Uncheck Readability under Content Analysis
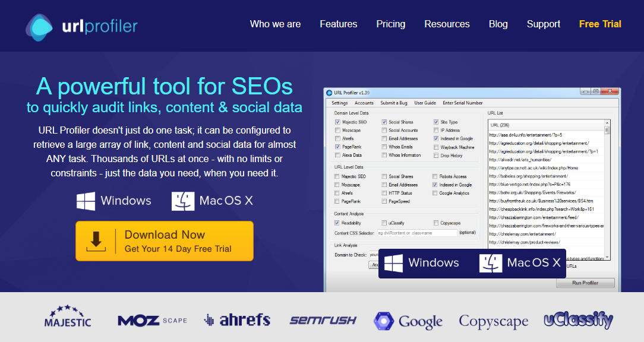 pos(337,222)
